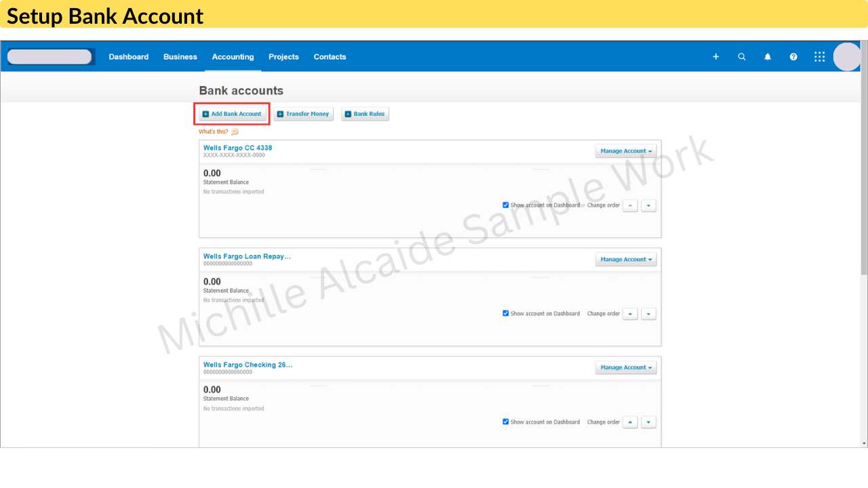Click the vertical page scrollbar thumb
Viewport: 868px width, 488px height.
(864, 158)
